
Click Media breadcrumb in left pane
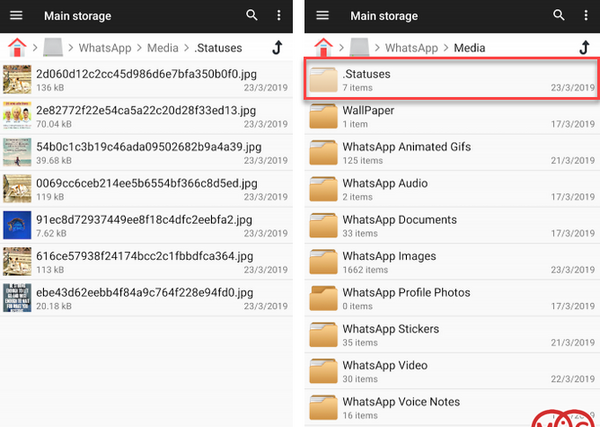point(163,48)
